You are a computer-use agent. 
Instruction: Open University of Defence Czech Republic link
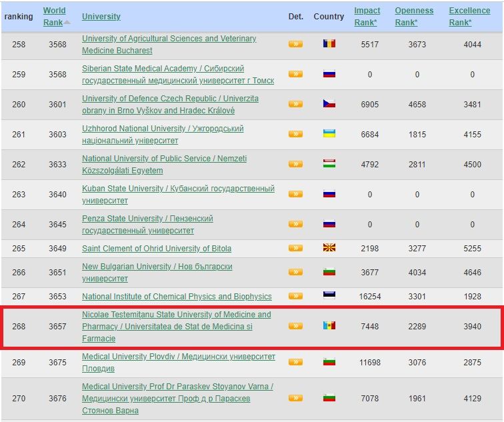[170, 99]
